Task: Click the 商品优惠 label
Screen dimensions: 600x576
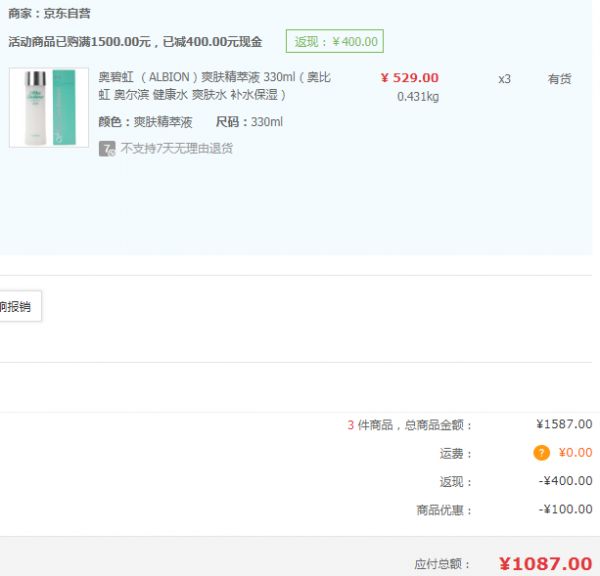Action: pyautogui.click(x=444, y=510)
